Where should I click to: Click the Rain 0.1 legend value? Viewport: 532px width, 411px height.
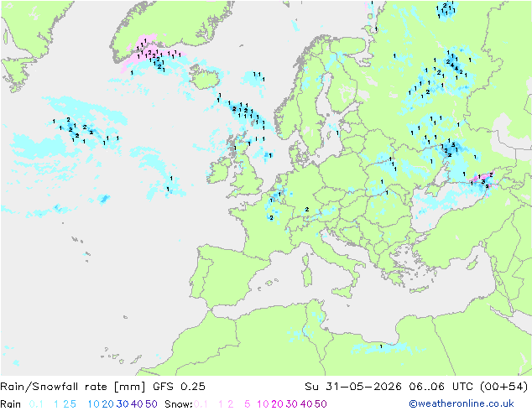36,404
